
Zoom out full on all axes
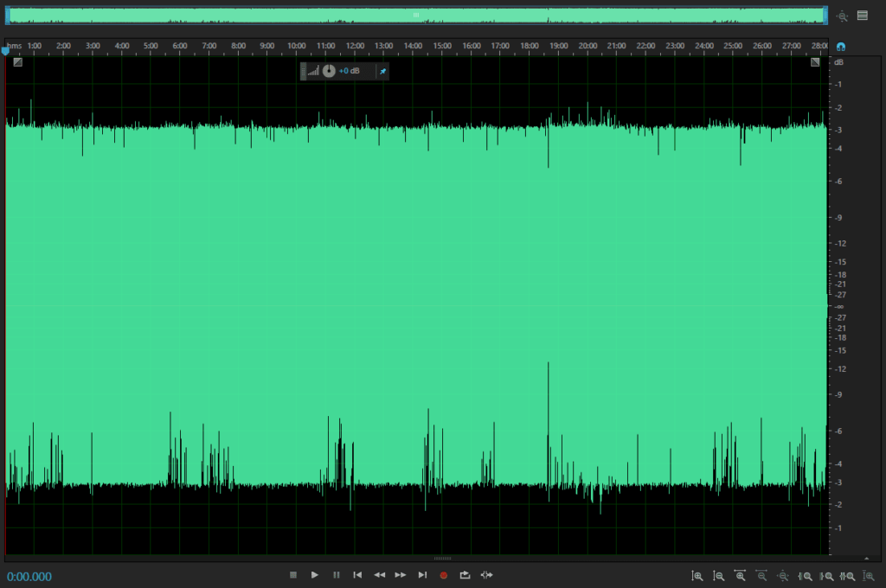(783, 576)
